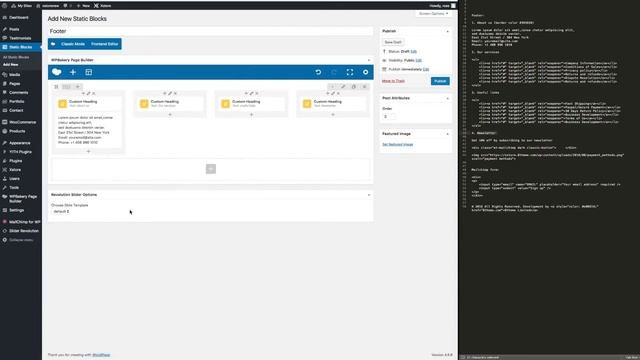The height and width of the screenshot is (360, 640).
Task: Switch to Classic Mode
Action: (x=73, y=44)
